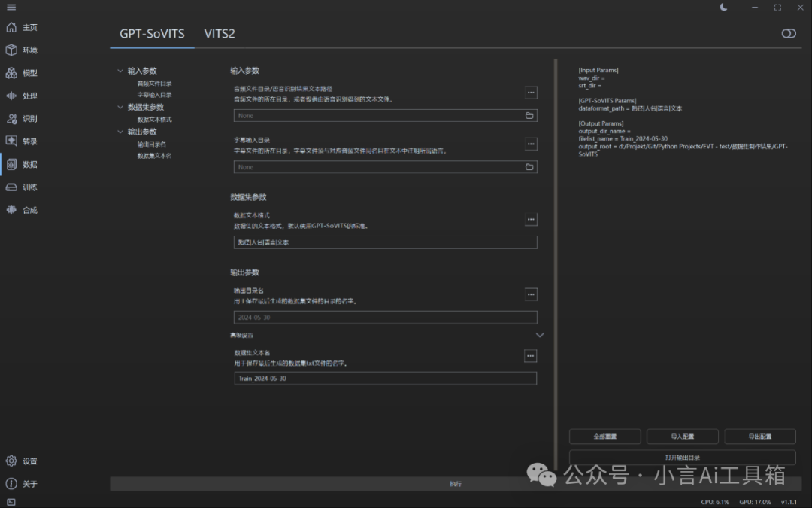The width and height of the screenshot is (812, 508).
Task: Focus the 数据集文本名 input containing Train_2024-05-30
Action: (x=385, y=379)
